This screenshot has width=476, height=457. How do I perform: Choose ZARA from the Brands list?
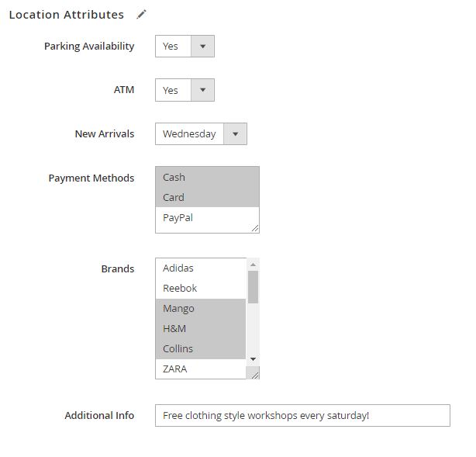coord(200,369)
